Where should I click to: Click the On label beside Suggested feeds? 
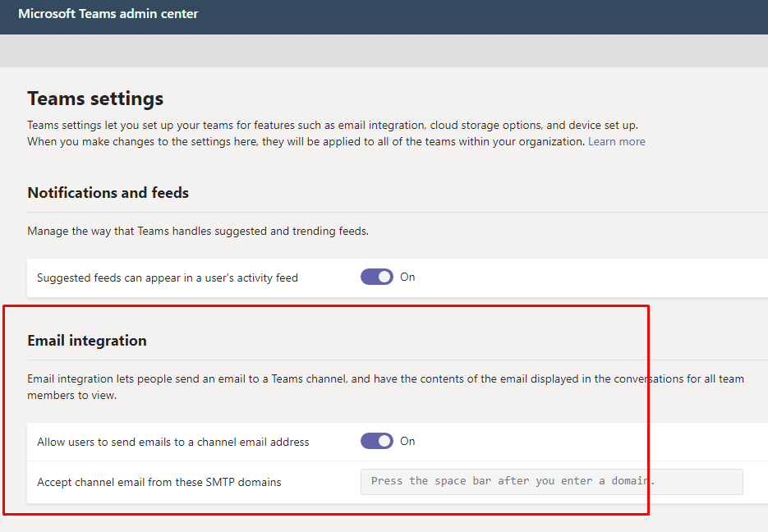[407, 277]
